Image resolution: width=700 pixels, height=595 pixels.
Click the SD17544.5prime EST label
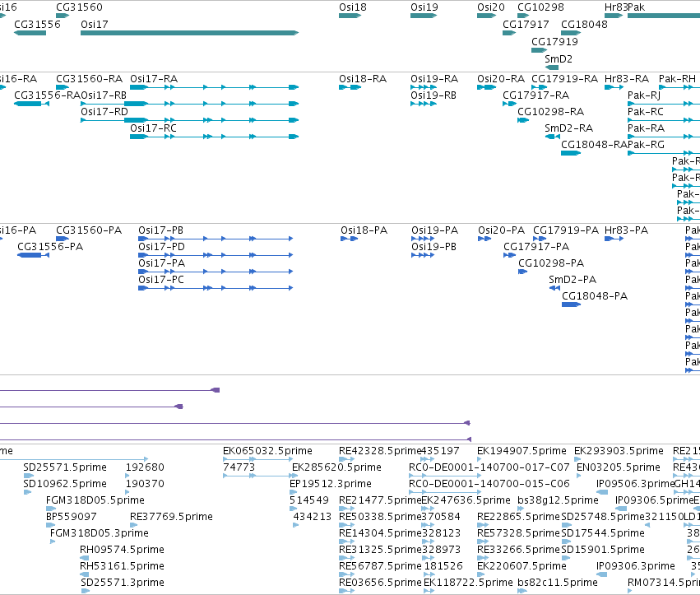point(603,533)
